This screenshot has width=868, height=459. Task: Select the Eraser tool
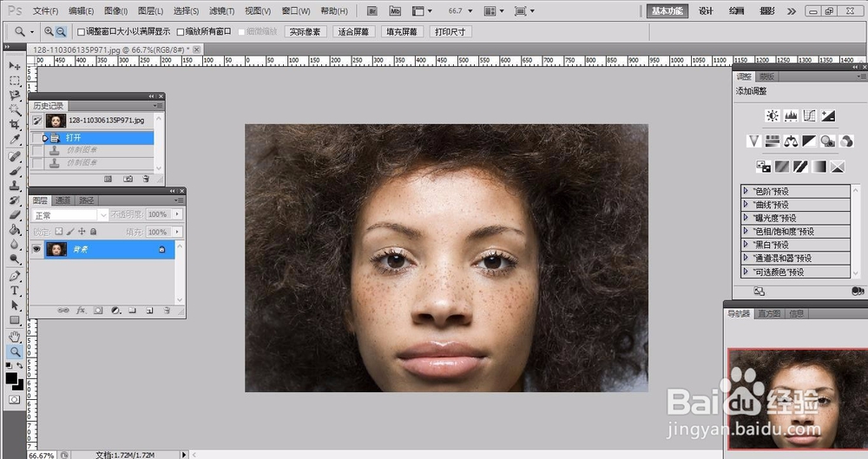coord(15,215)
